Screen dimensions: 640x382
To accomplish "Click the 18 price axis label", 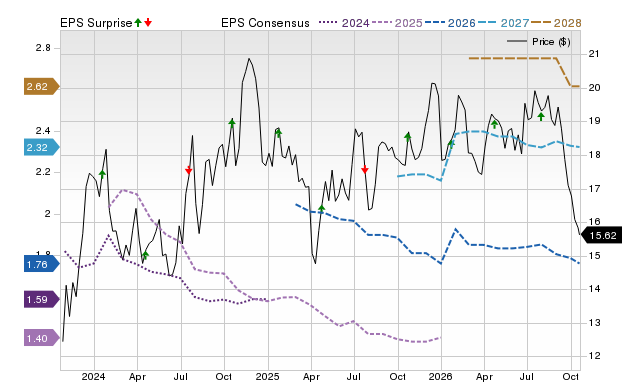I will pyautogui.click(x=594, y=155).
